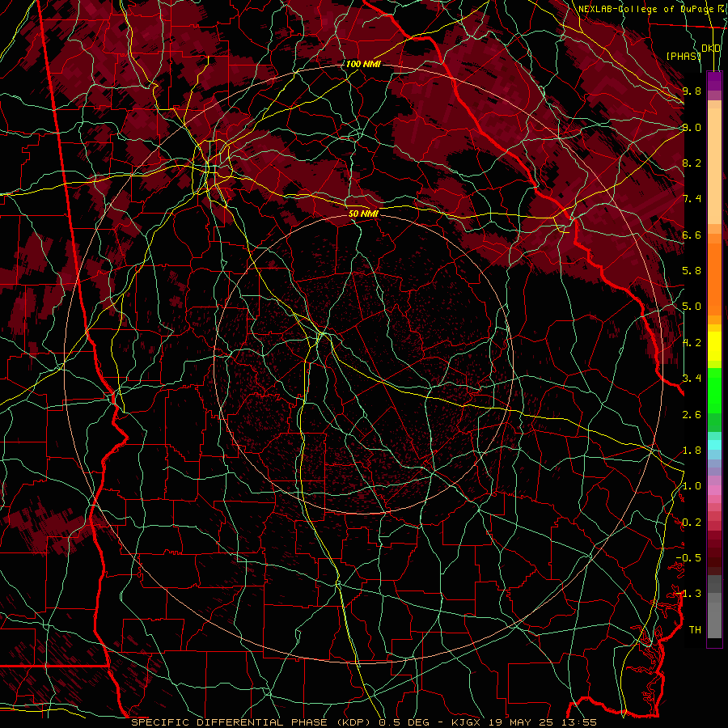Click the "KJGX" radar site identifier
Image resolution: width=728 pixels, height=728 pixels.
[x=466, y=722]
